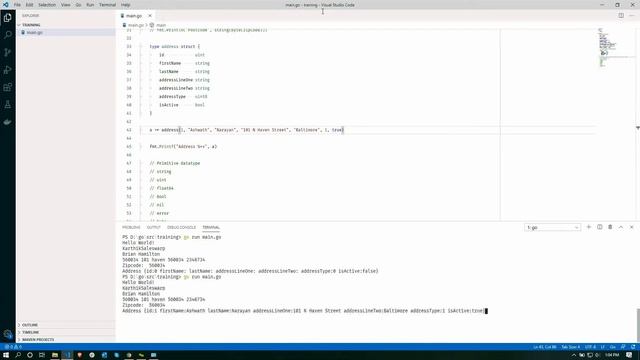Open notifications bell in status bar
The image size is (640, 360).
click(x=633, y=347)
